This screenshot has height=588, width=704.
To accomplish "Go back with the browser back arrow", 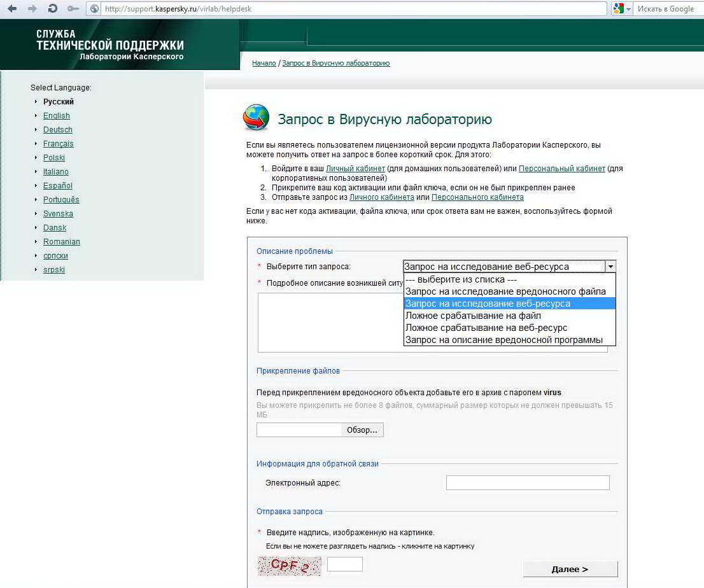I will click(12, 8).
